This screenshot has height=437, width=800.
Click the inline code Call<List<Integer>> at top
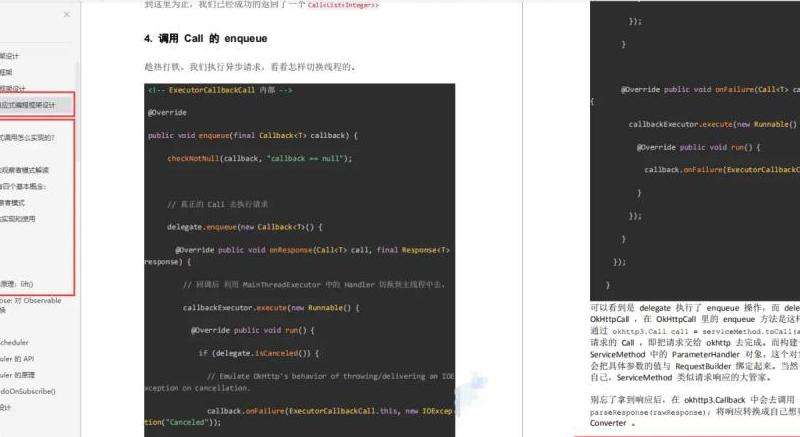click(x=343, y=5)
